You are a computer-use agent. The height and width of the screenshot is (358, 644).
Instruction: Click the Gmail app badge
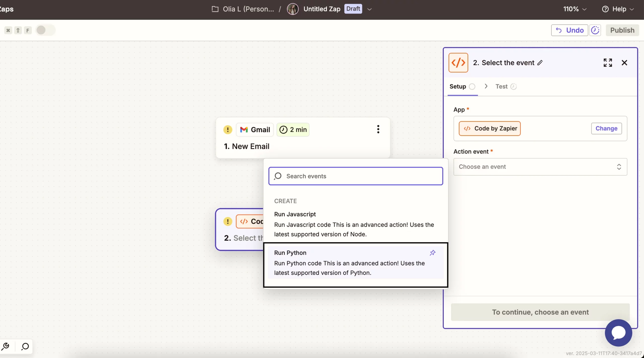pos(255,130)
